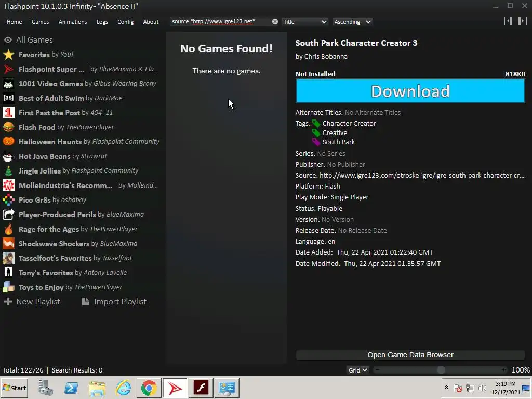
Task: Click Open Game Data Browser button
Action: (x=410, y=355)
